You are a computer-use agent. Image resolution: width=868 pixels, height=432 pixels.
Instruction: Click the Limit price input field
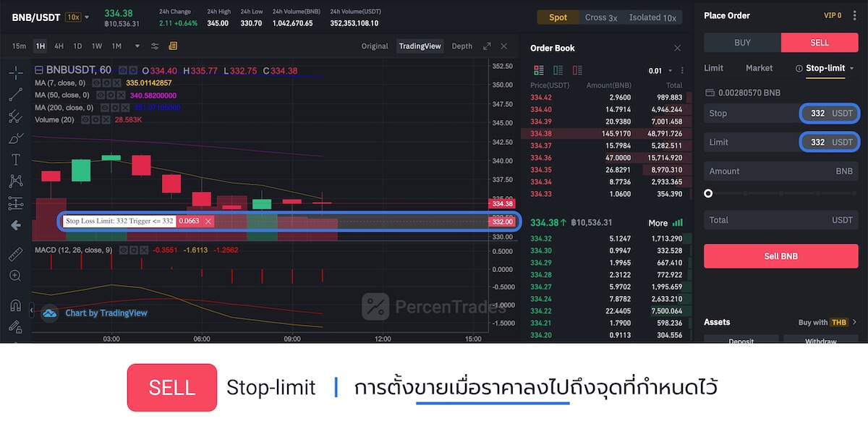click(781, 142)
